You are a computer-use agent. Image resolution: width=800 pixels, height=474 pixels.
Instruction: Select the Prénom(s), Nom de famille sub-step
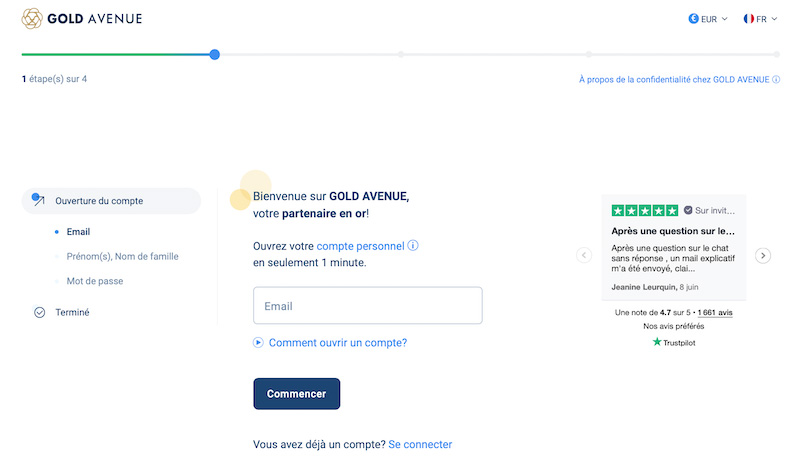coord(122,257)
